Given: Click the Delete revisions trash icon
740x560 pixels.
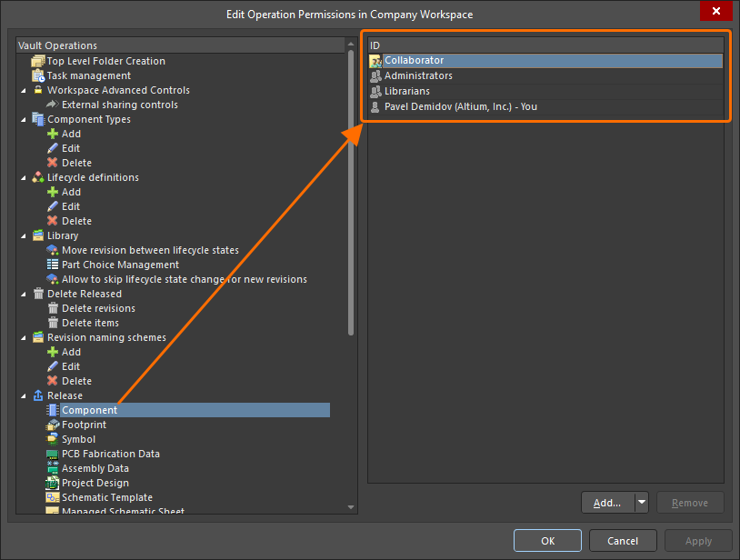Looking at the screenshot, I should tap(53, 308).
